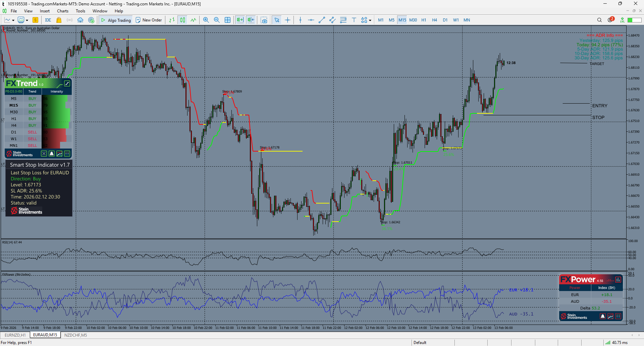Click FX Power header calculator icon

618,280
